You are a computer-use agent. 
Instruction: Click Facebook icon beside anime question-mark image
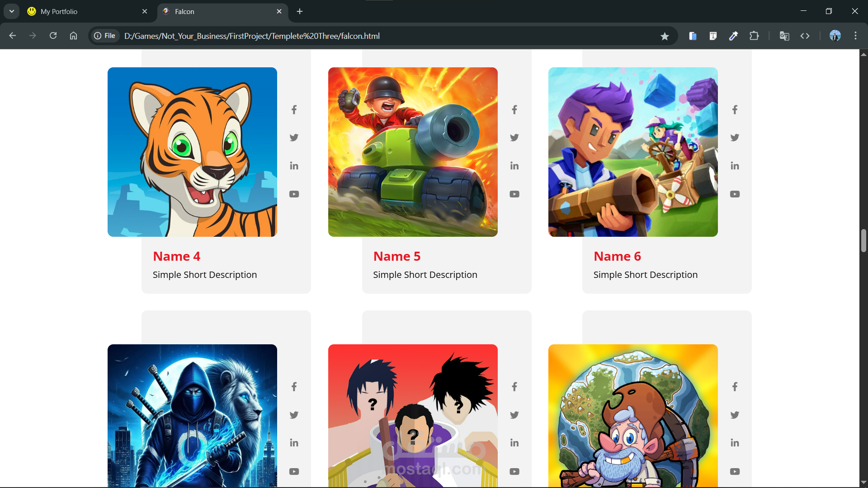pyautogui.click(x=514, y=387)
